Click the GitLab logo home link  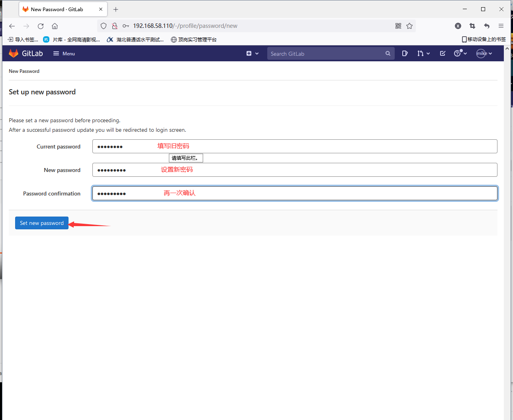click(x=26, y=53)
